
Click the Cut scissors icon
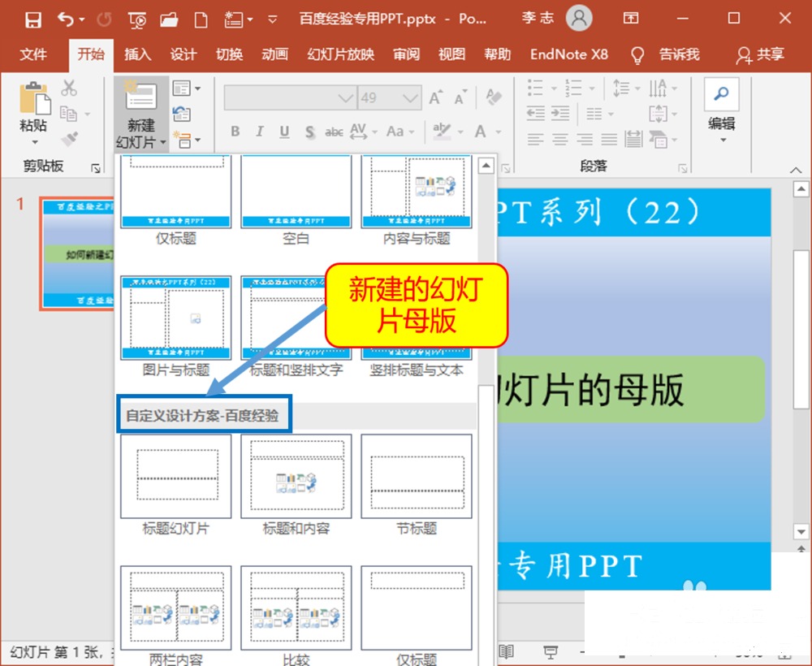[x=68, y=88]
